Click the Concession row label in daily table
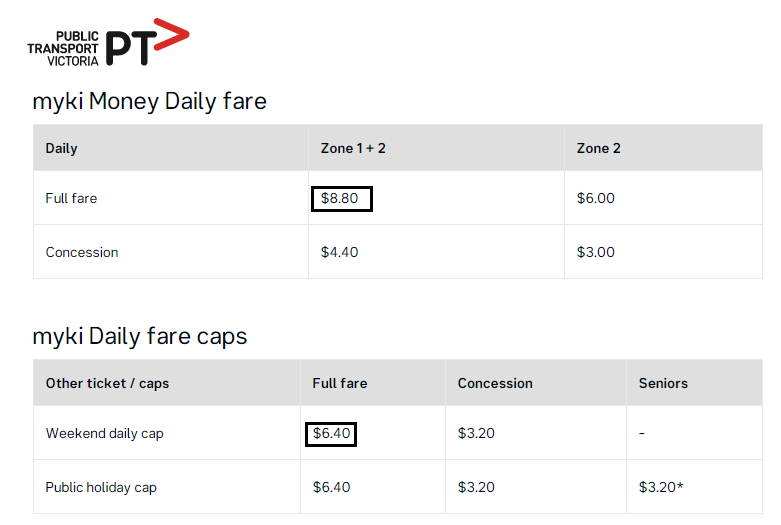The width and height of the screenshot is (781, 525). 82,253
